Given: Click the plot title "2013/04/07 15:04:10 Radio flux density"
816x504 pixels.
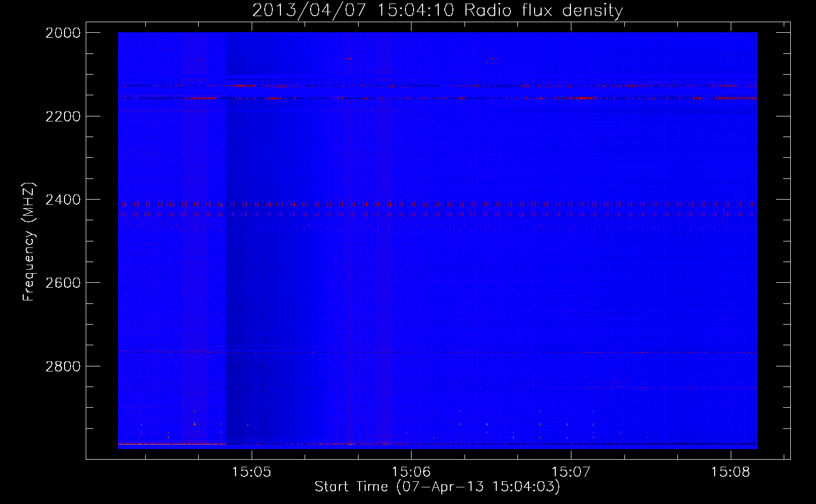Looking at the screenshot, I should (437, 10).
